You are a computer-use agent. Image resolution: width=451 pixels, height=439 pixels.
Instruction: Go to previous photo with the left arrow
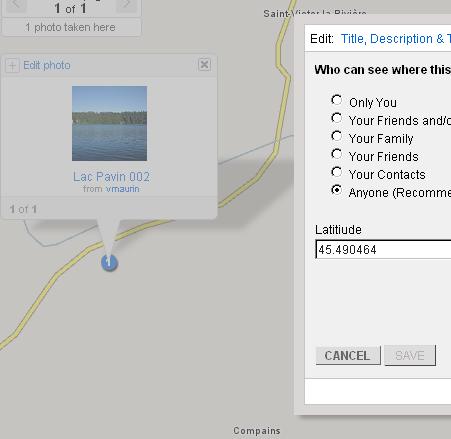coord(16,5)
